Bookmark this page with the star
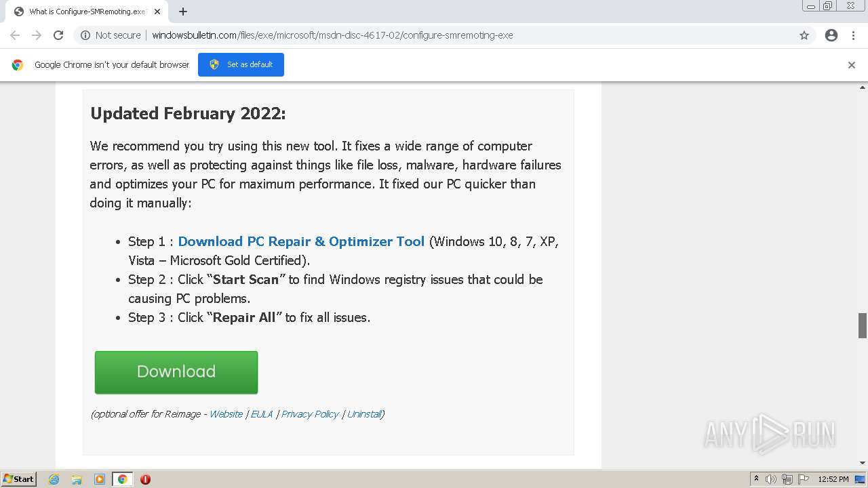 pos(804,35)
